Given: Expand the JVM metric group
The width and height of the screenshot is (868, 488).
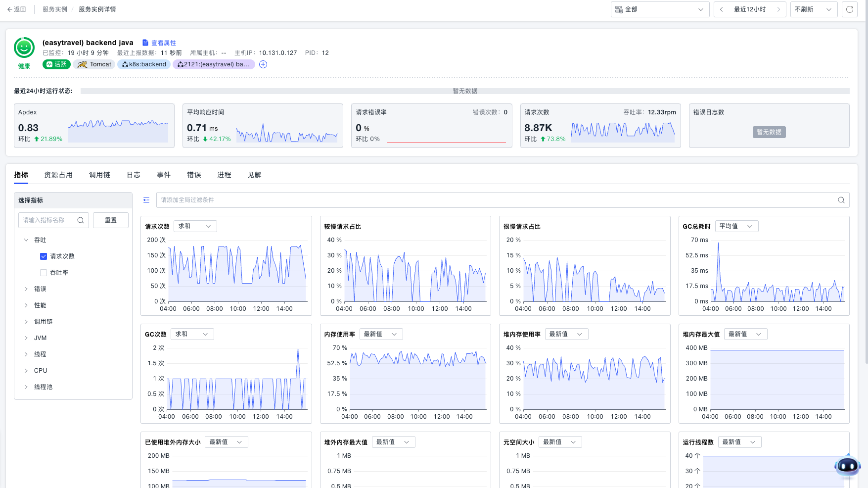Looking at the screenshot, I should 26,338.
